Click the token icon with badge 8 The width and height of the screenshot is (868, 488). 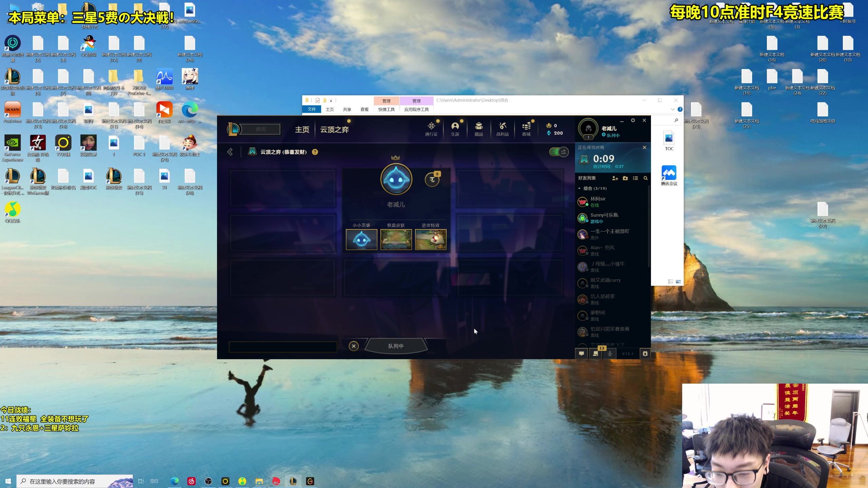(x=432, y=179)
